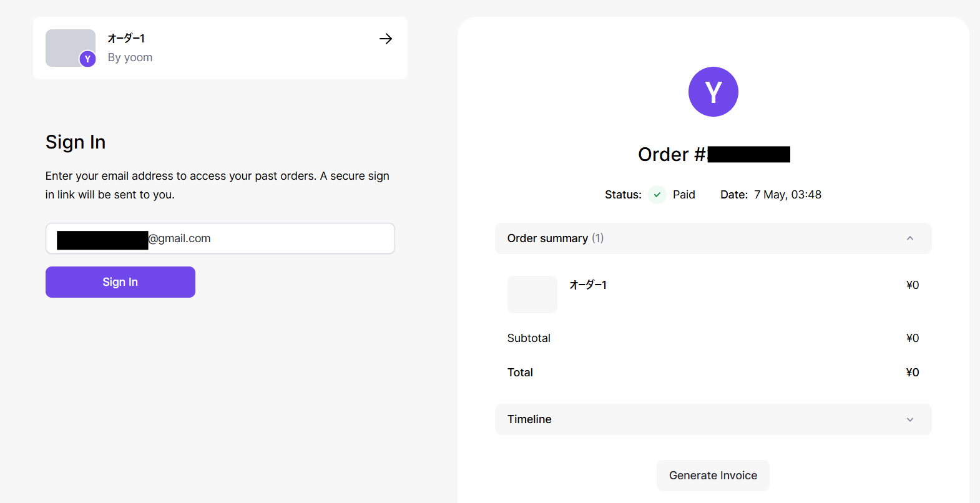Click the Order # heading
This screenshot has width=980, height=503.
tap(714, 154)
